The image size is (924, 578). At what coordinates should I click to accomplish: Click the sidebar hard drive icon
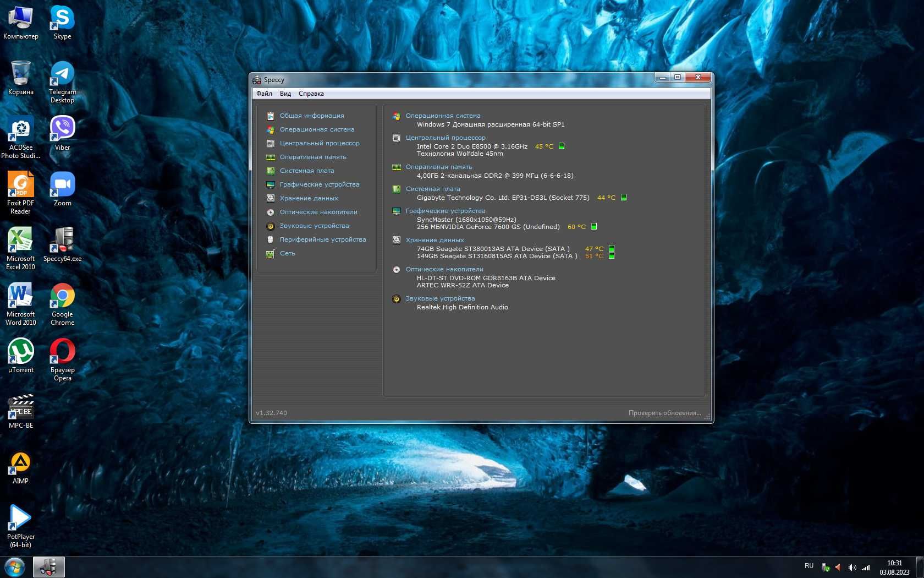tap(270, 198)
